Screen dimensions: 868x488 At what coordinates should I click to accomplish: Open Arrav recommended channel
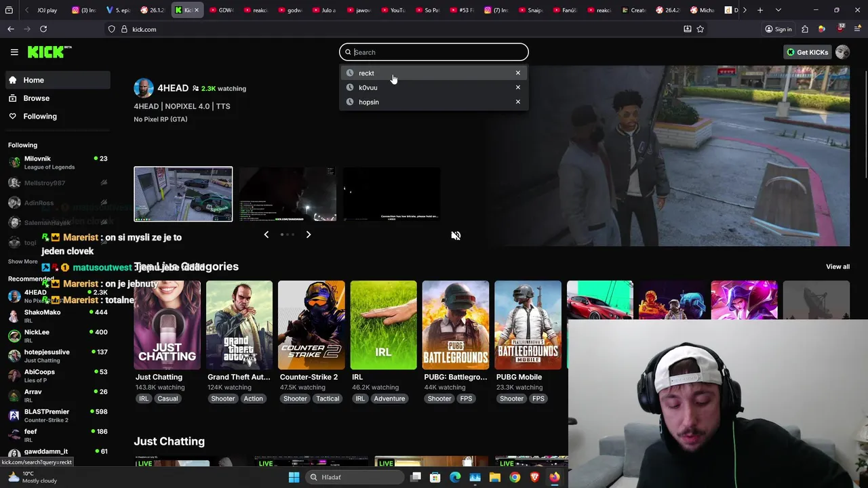pyautogui.click(x=58, y=395)
